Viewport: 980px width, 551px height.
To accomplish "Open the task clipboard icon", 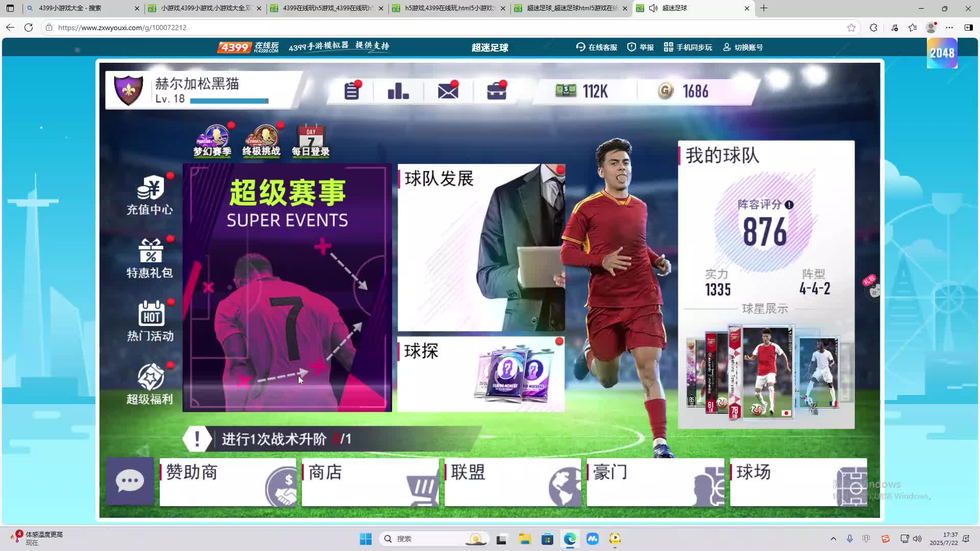I will point(351,92).
